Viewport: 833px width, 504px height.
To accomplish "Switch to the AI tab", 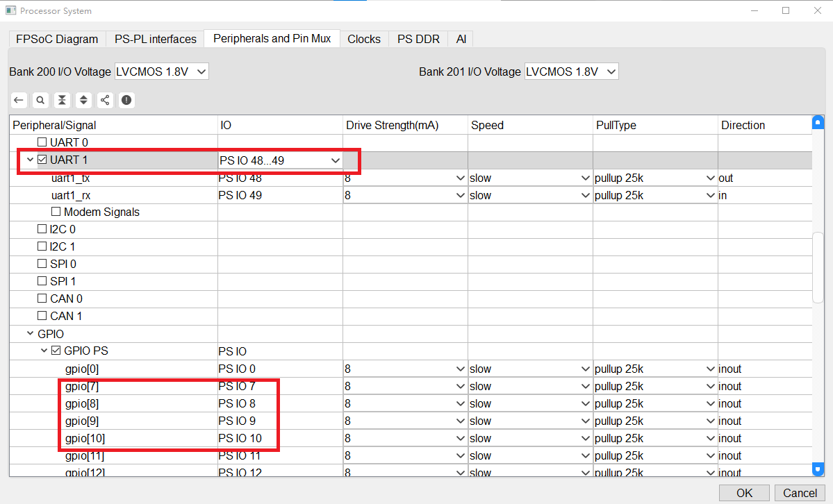I will (x=461, y=40).
